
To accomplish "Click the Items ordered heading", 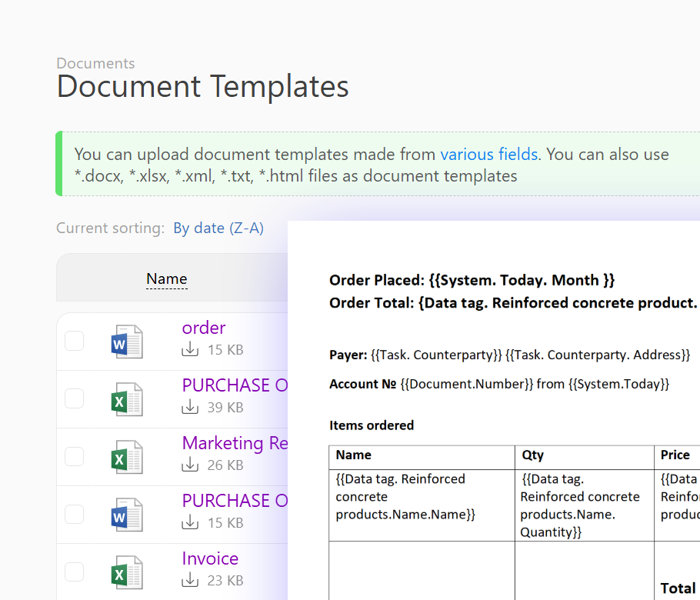I will coord(372,425).
